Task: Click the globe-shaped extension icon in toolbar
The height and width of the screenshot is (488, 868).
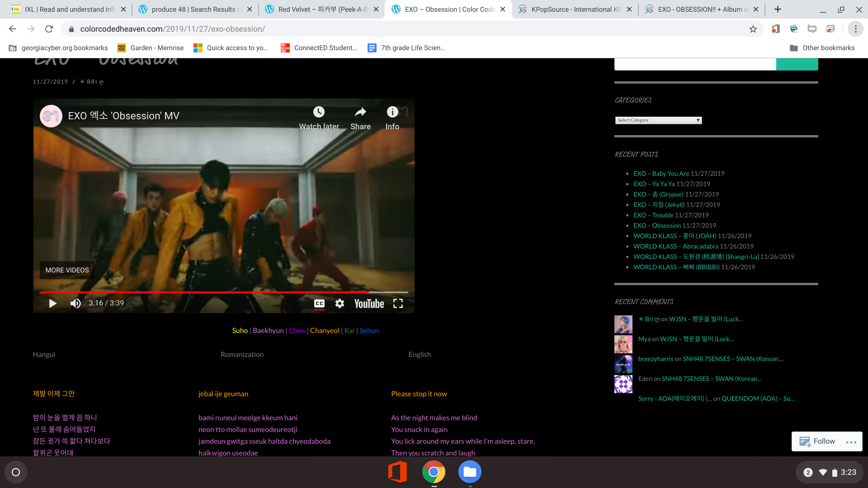Action: [794, 29]
